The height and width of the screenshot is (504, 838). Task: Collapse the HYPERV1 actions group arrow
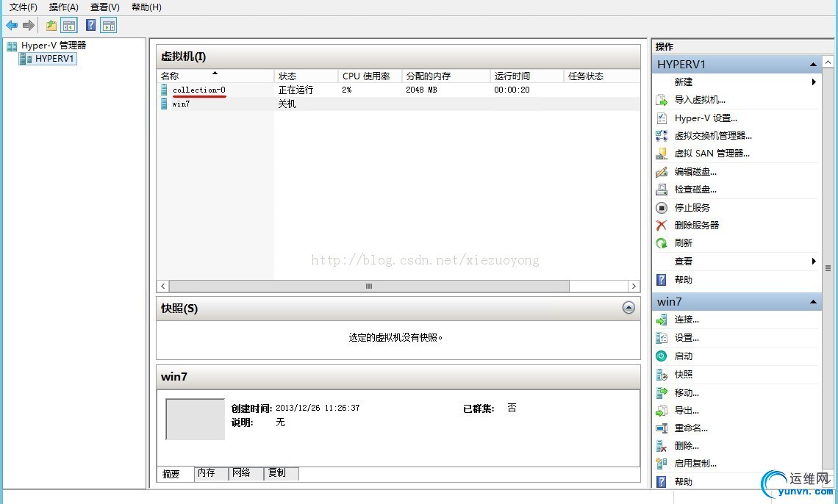tap(813, 65)
